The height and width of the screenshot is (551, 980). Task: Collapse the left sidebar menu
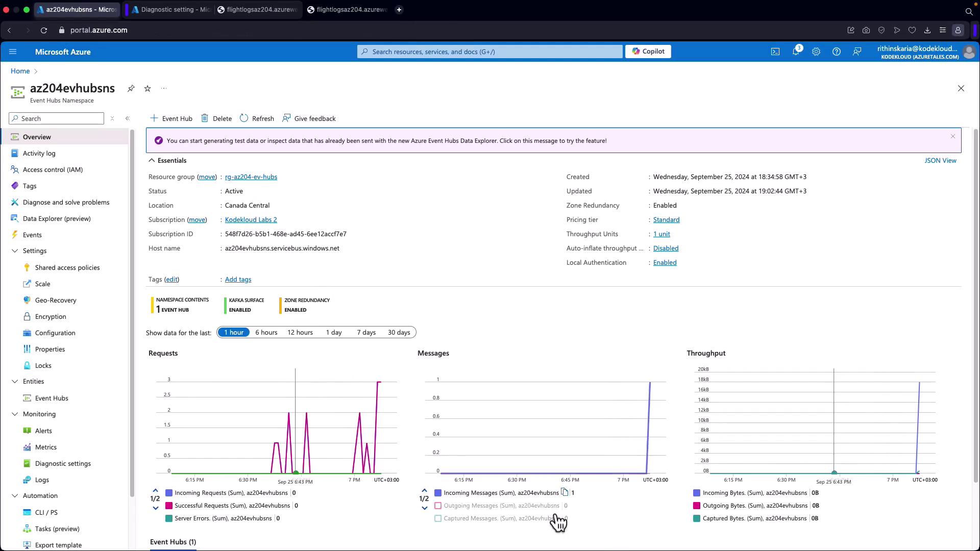[128, 118]
